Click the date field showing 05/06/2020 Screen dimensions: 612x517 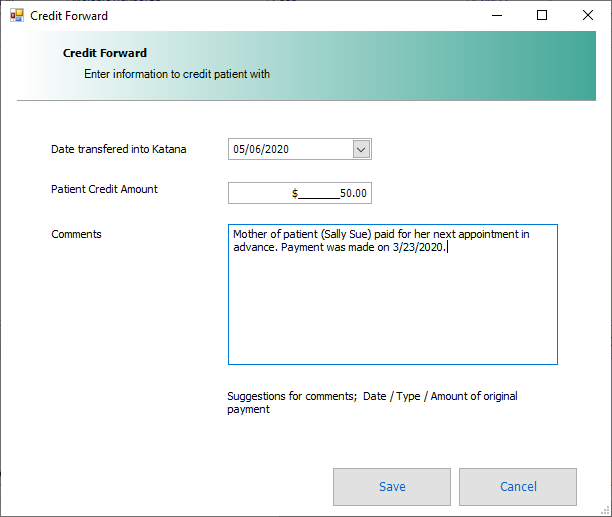click(x=299, y=149)
